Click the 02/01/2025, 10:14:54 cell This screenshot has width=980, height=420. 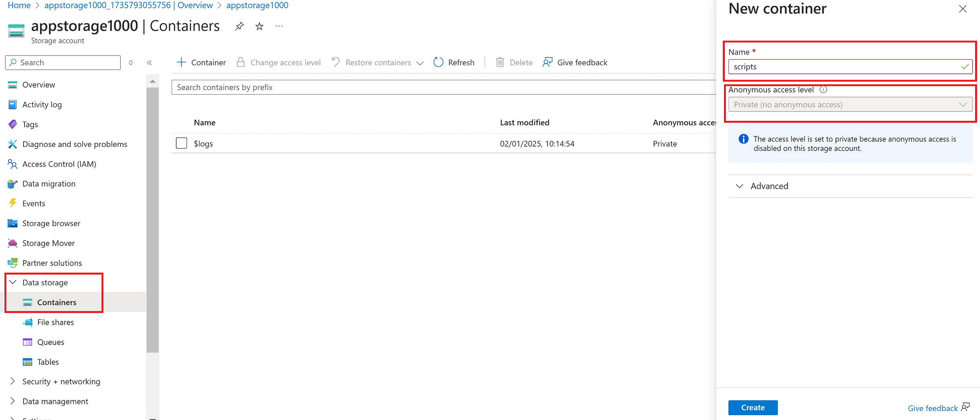click(537, 144)
